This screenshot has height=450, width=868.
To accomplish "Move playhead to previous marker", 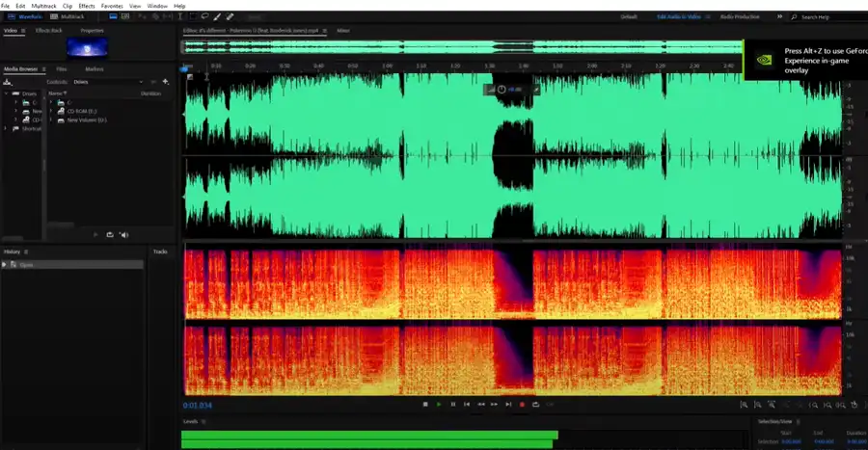I will click(467, 404).
